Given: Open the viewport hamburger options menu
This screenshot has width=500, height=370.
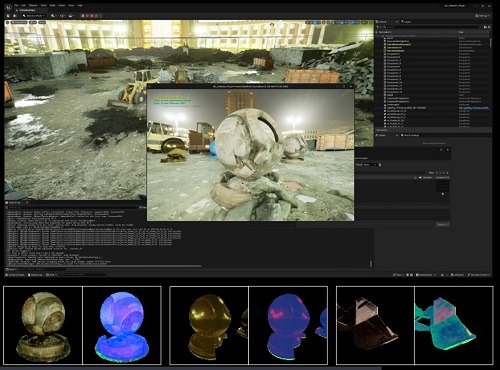Looking at the screenshot, I should [x=8, y=22].
